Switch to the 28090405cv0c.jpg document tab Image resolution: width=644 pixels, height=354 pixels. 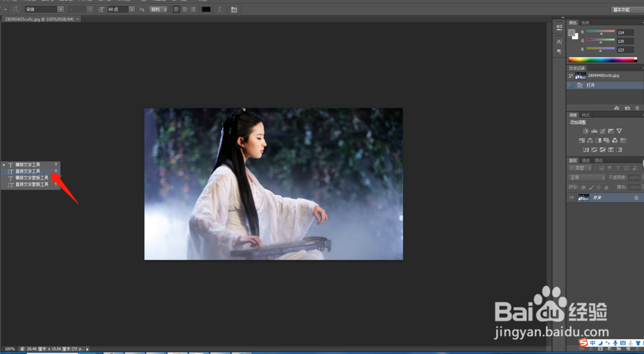tap(39, 19)
